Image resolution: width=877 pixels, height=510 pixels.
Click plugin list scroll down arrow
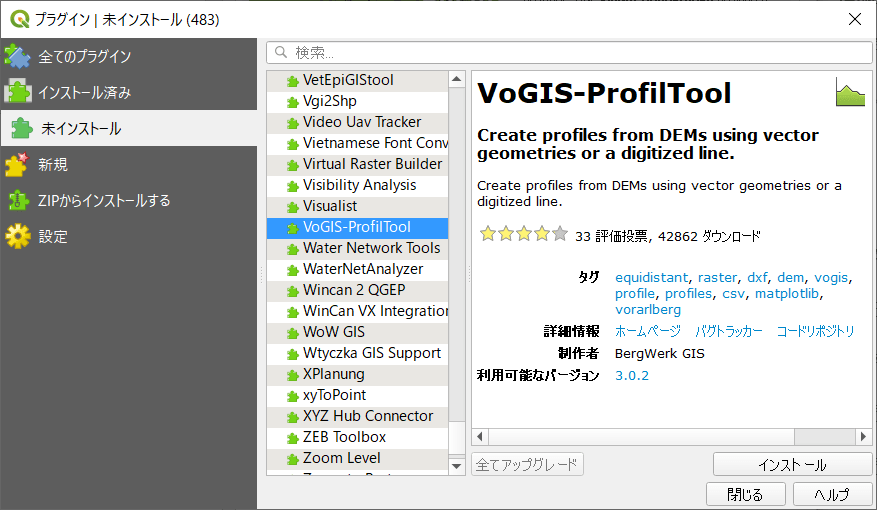[x=456, y=466]
